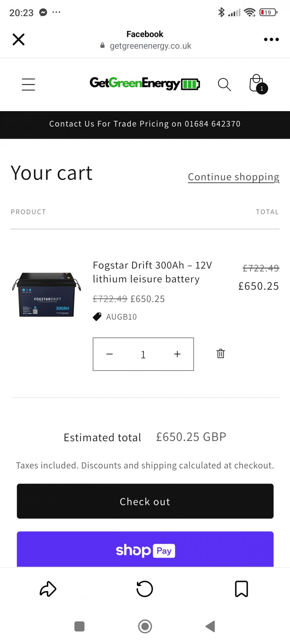Image resolution: width=290 pixels, height=644 pixels.
Task: Reload the page with refresh icon
Action: click(x=145, y=589)
